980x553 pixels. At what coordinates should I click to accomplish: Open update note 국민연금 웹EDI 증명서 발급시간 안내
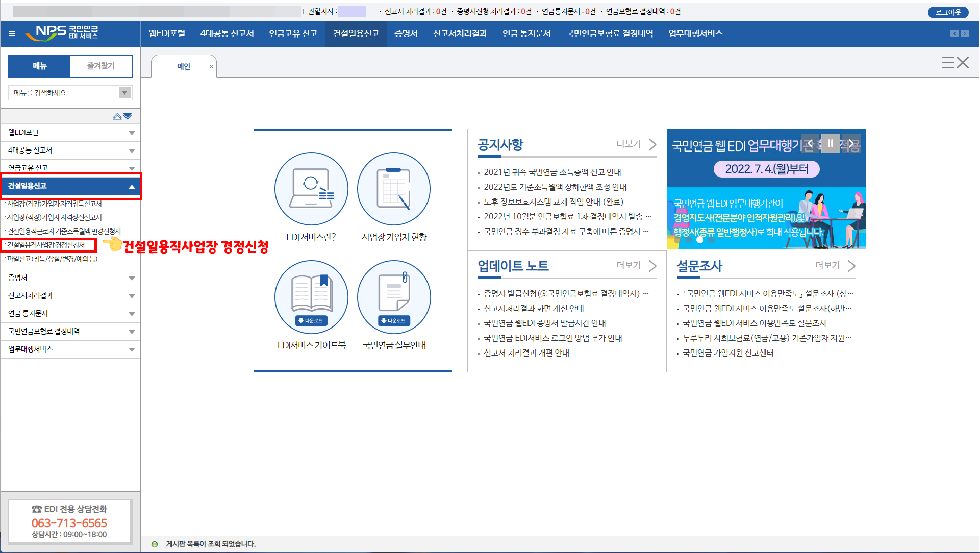click(545, 323)
